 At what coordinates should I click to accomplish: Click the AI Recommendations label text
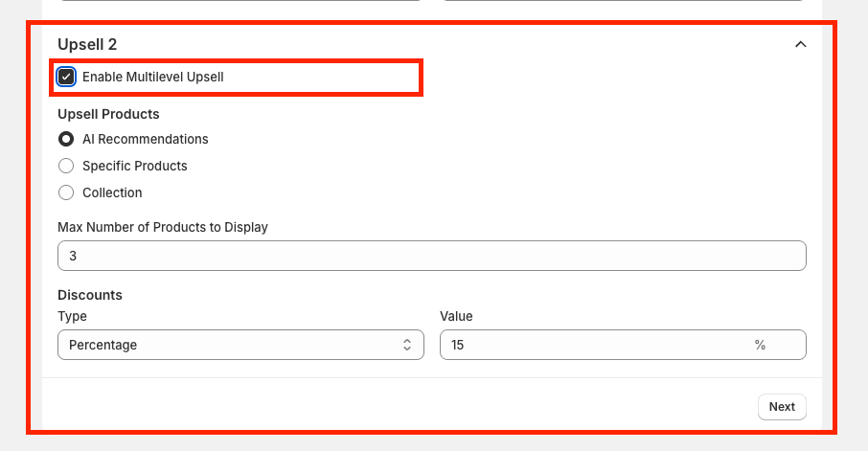[145, 139]
